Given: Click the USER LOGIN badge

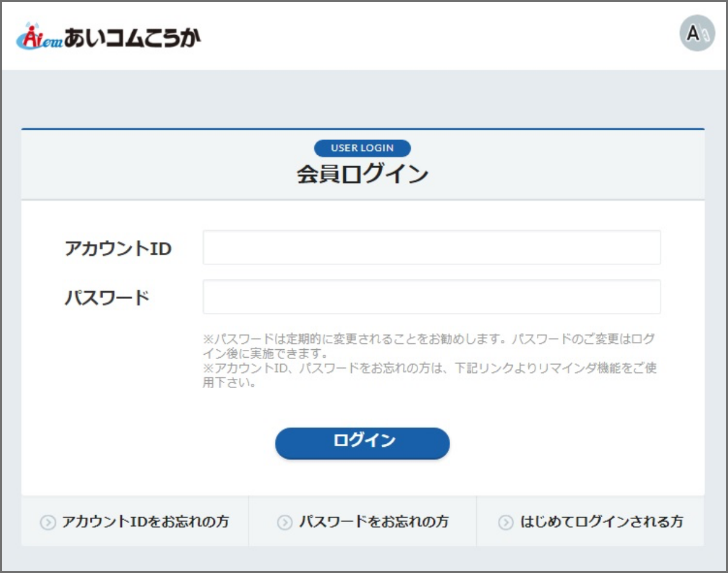Looking at the screenshot, I should [362, 148].
